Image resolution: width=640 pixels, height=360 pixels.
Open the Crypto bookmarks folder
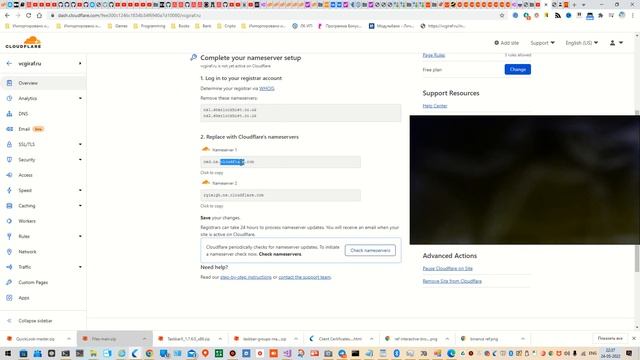[227, 26]
